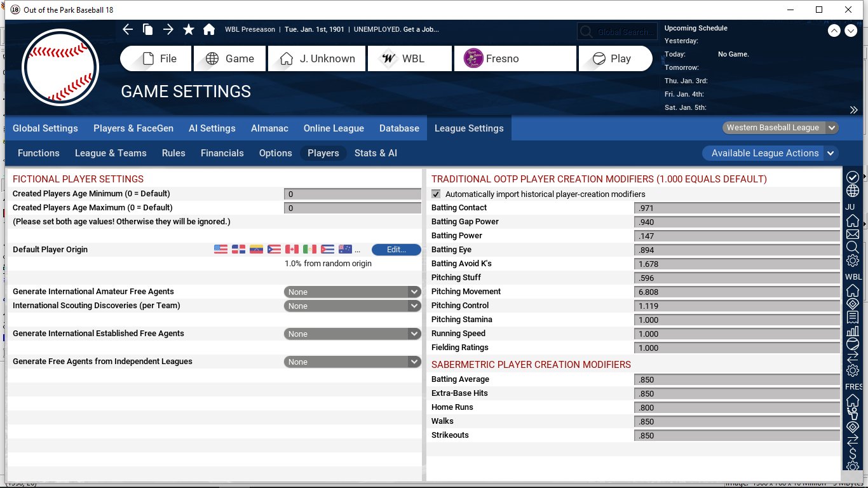Open the Stats & AI sub-tab

click(376, 153)
